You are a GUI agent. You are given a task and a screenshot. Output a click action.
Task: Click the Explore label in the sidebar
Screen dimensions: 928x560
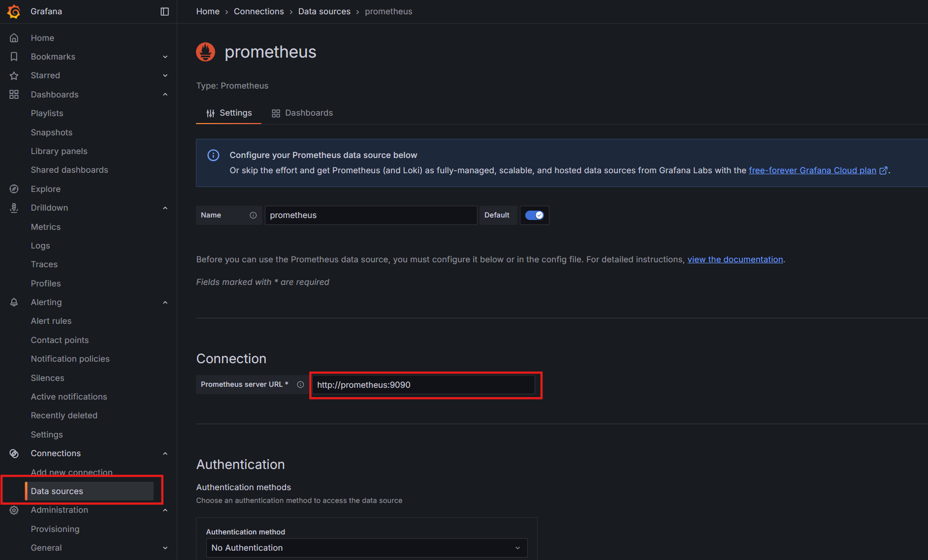[46, 189]
